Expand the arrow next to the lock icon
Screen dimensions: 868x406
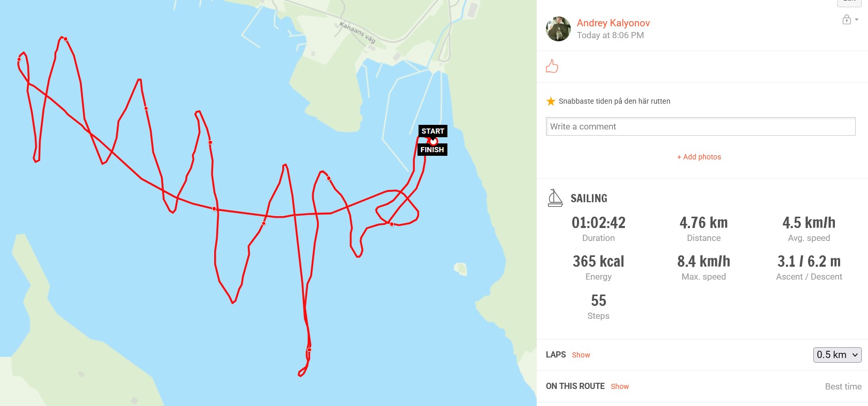pos(857,20)
